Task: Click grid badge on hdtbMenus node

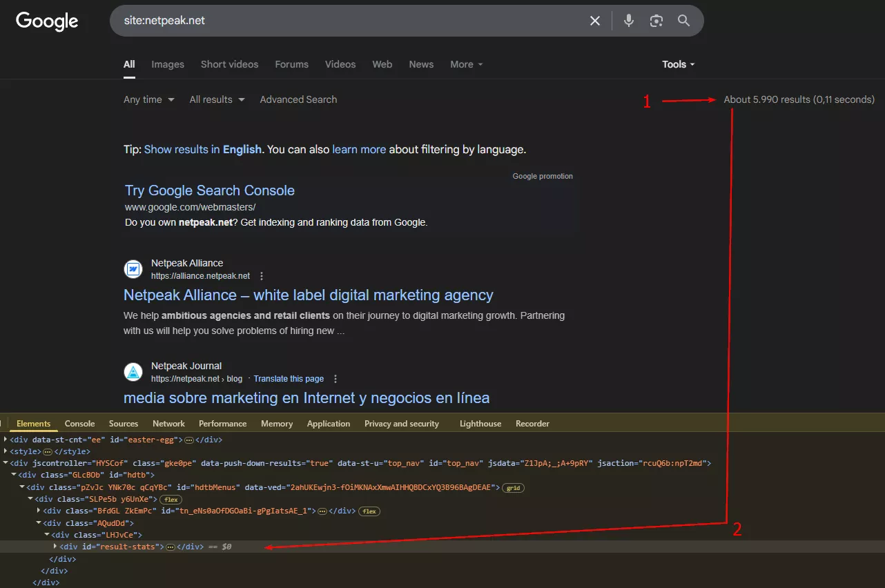Action: [x=512, y=488]
